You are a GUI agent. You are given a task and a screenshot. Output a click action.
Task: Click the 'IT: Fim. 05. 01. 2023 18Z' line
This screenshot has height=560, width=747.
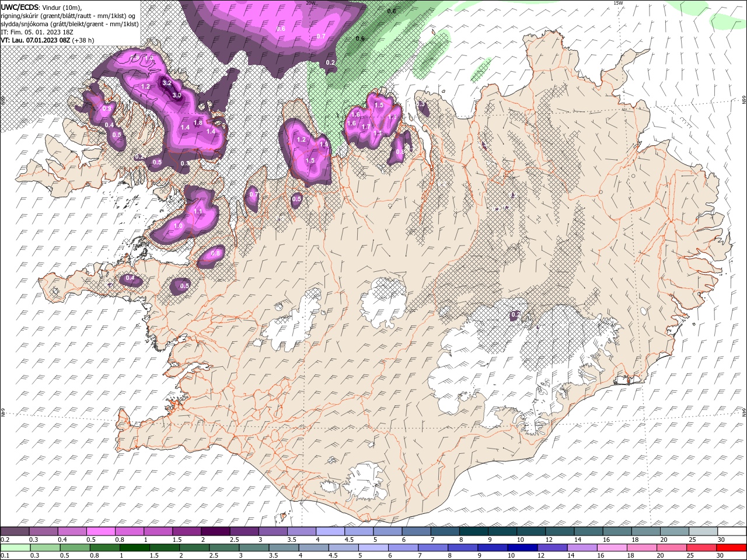point(37,32)
